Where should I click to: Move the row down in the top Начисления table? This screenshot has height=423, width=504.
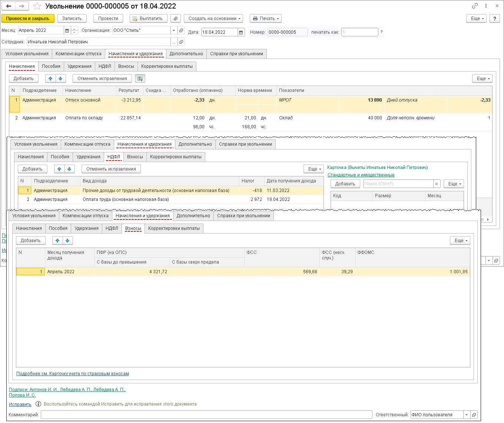pos(60,79)
